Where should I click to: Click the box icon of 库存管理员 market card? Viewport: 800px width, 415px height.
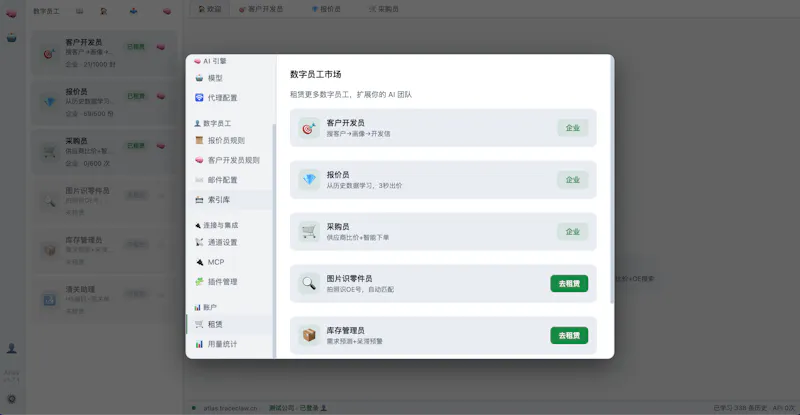coord(309,335)
